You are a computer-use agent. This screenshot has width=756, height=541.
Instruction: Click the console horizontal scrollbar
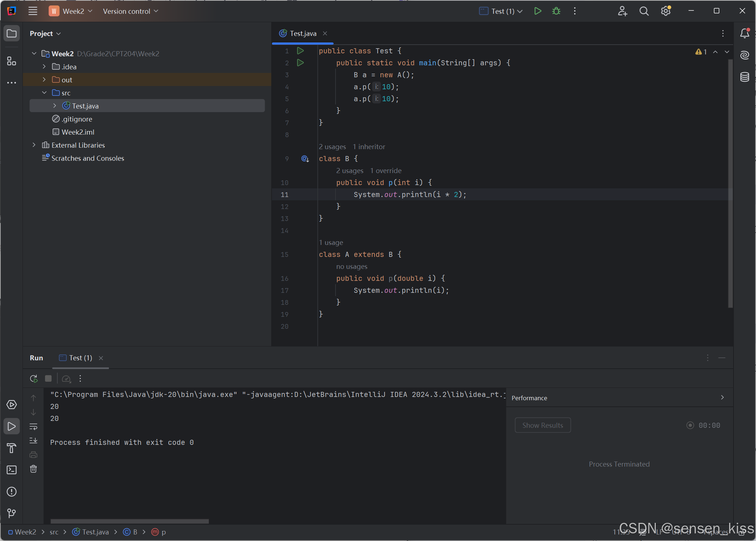(130, 521)
